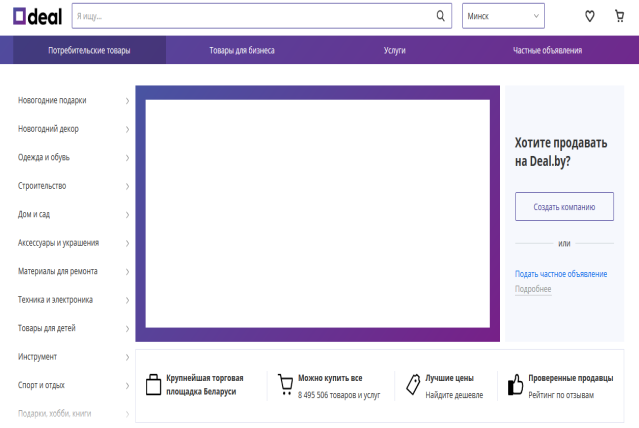The width and height of the screenshot is (639, 428).
Task: Click Крупнейшая торговая площадка Беларуси text
Action: [x=205, y=385]
